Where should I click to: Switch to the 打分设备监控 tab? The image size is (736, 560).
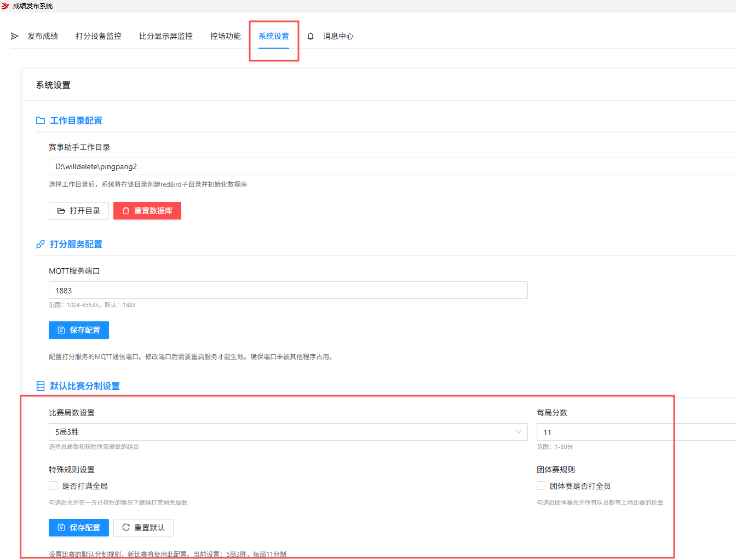pos(99,36)
